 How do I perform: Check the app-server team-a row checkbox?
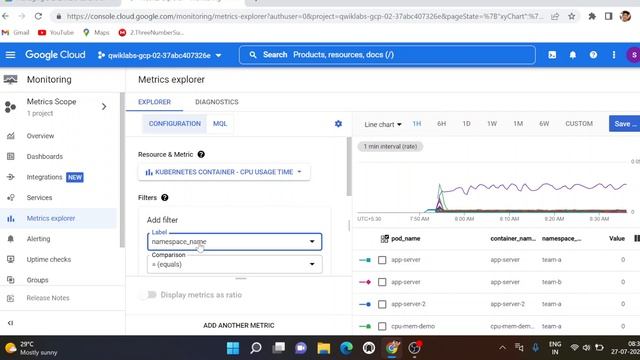382,260
